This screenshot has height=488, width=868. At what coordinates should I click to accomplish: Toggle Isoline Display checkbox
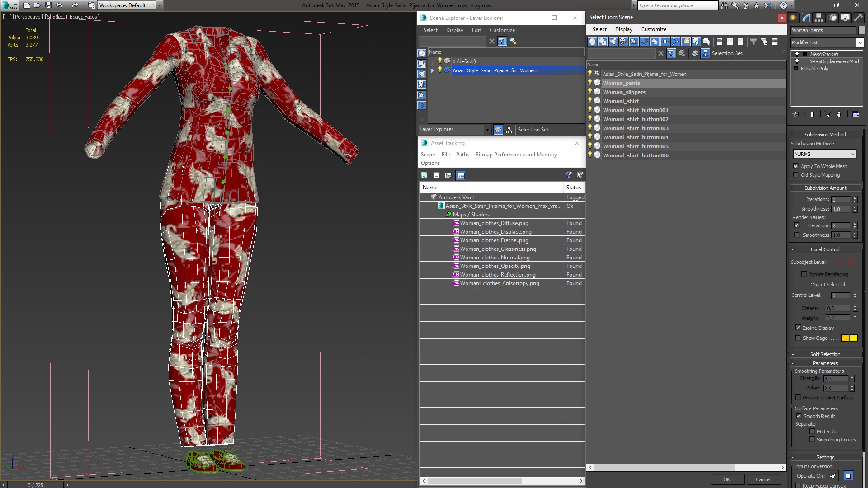pyautogui.click(x=798, y=328)
